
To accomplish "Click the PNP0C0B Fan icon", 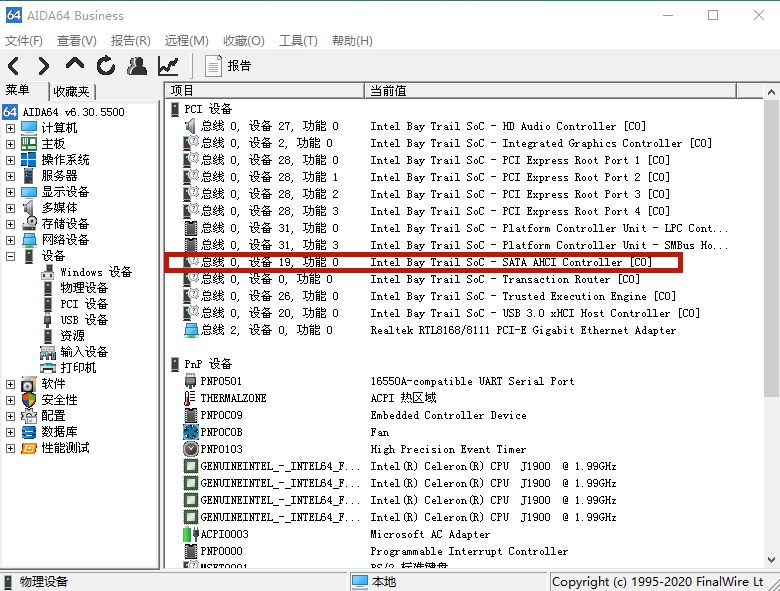I will (191, 432).
